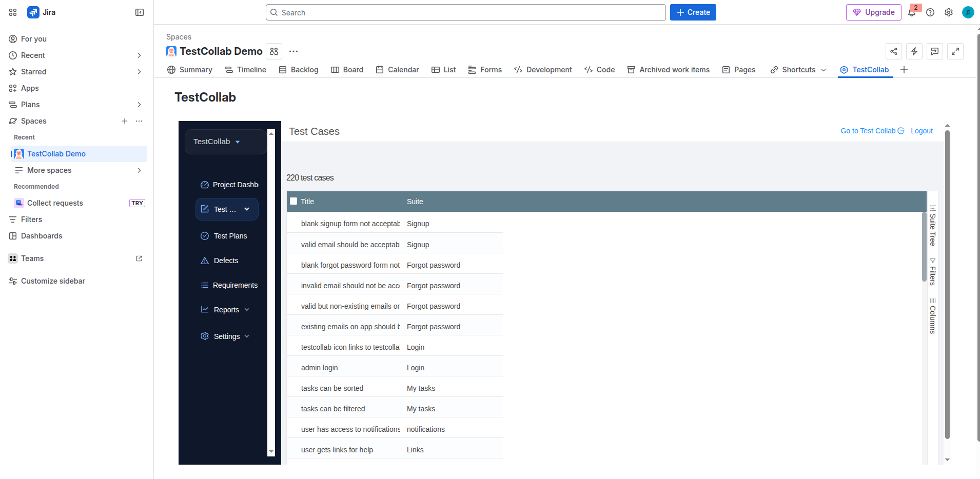This screenshot has width=980, height=479.
Task: Add a new tab with plus icon
Action: coord(904,70)
